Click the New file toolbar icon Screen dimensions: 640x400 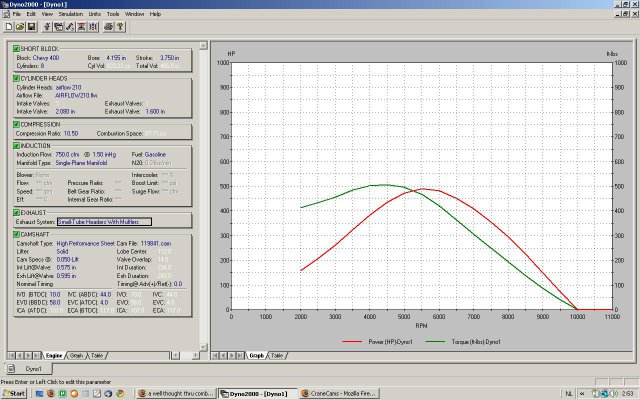pos(6,26)
